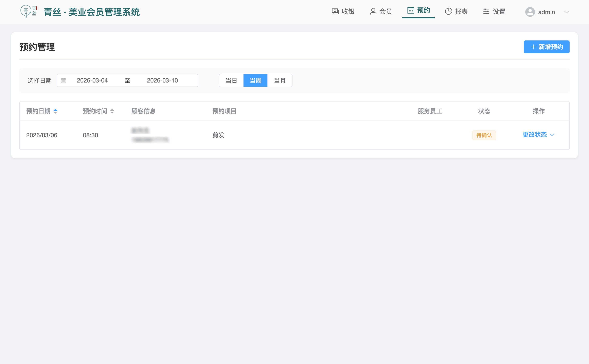This screenshot has width=589, height=364.
Task: Click the 选择日期 label
Action: click(x=39, y=80)
